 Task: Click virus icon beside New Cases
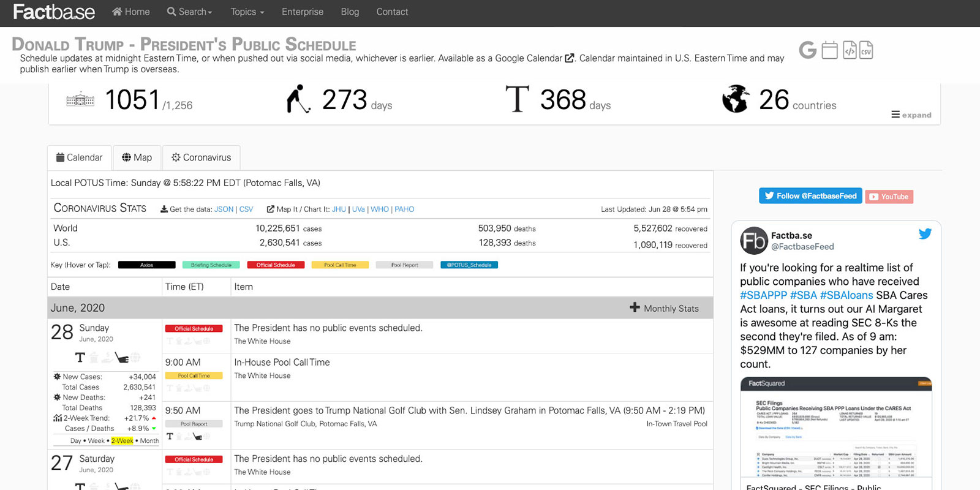[x=57, y=377]
